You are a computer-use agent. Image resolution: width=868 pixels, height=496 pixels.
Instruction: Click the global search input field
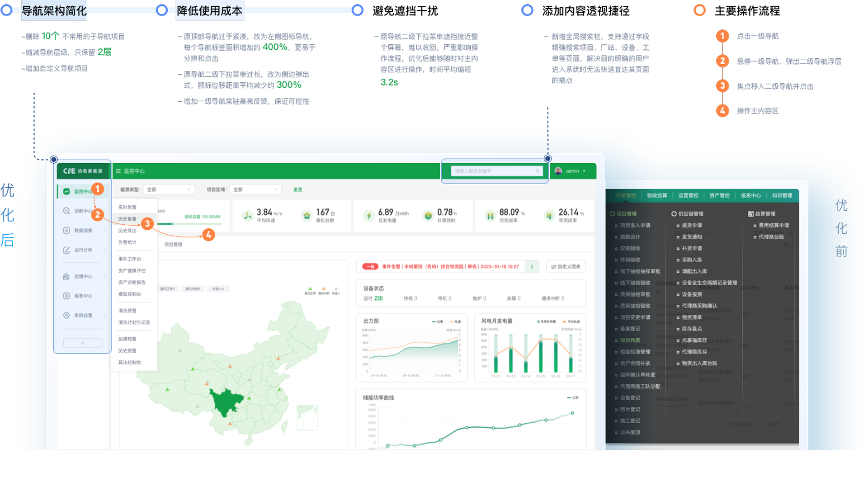click(x=497, y=171)
